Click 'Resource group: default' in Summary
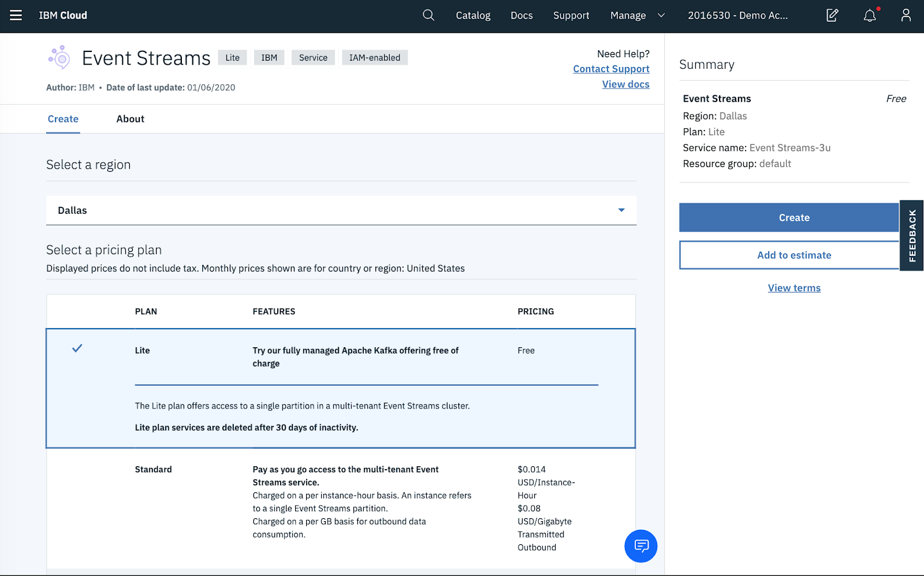The width and height of the screenshot is (924, 576). (x=737, y=164)
